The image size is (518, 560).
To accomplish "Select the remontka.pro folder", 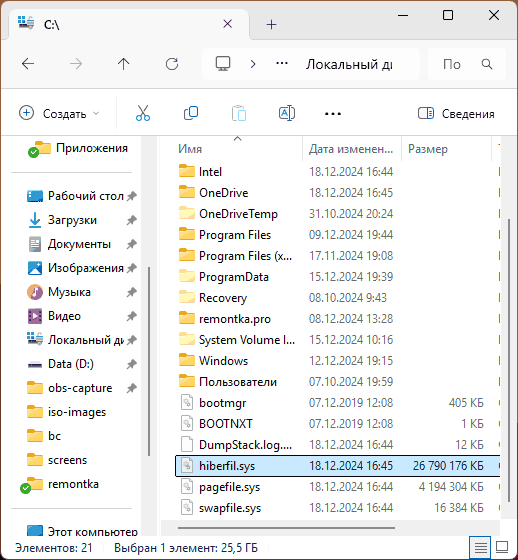I will pyautogui.click(x=225, y=319).
